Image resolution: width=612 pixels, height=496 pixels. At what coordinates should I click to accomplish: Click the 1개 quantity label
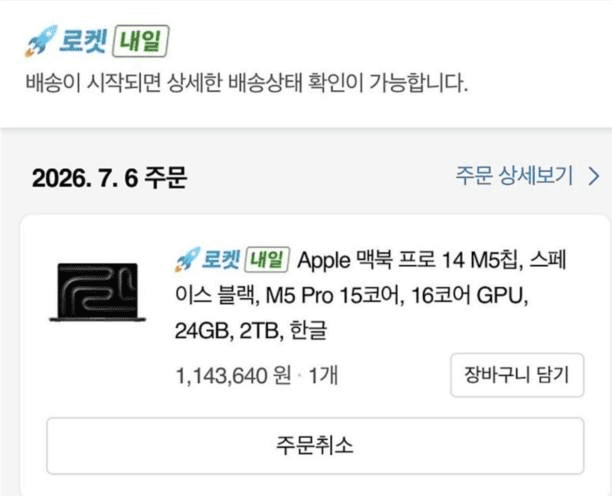(x=323, y=375)
